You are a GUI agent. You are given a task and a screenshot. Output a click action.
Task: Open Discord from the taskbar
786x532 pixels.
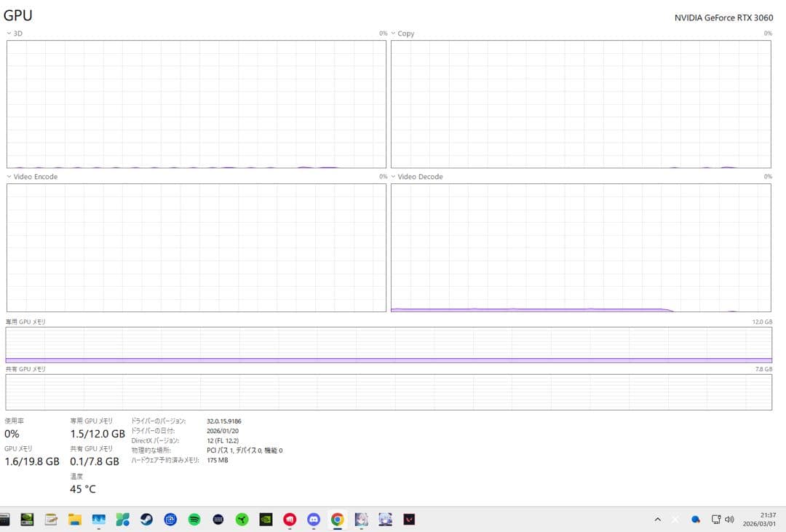[x=314, y=520]
